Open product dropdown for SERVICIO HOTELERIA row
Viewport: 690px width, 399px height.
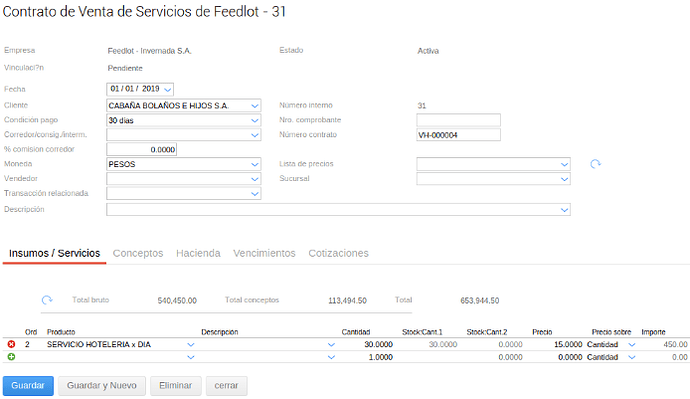(191, 345)
